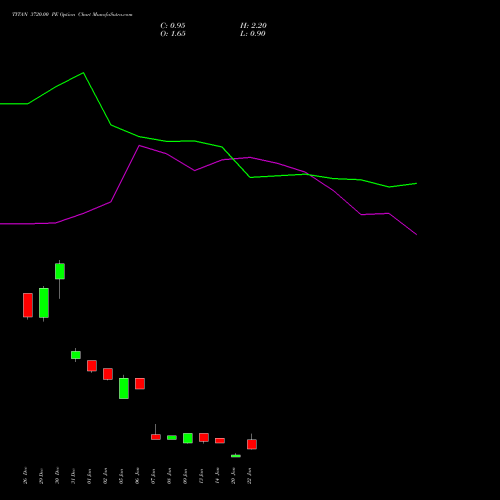Click the 14 Jan date label

(217, 475)
